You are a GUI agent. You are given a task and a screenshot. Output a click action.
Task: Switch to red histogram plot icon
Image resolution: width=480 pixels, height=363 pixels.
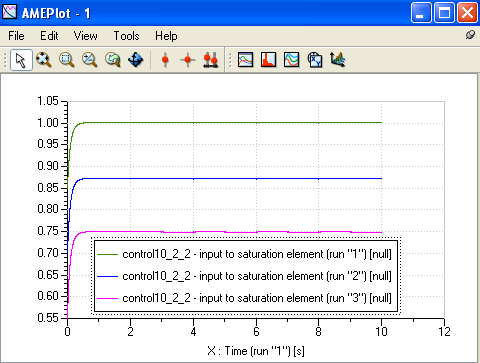pos(269,60)
